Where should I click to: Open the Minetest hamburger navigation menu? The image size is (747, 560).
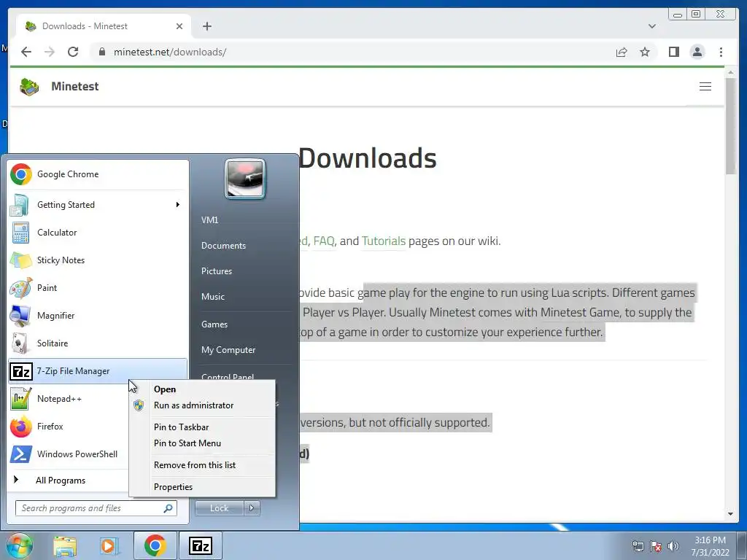[705, 87]
